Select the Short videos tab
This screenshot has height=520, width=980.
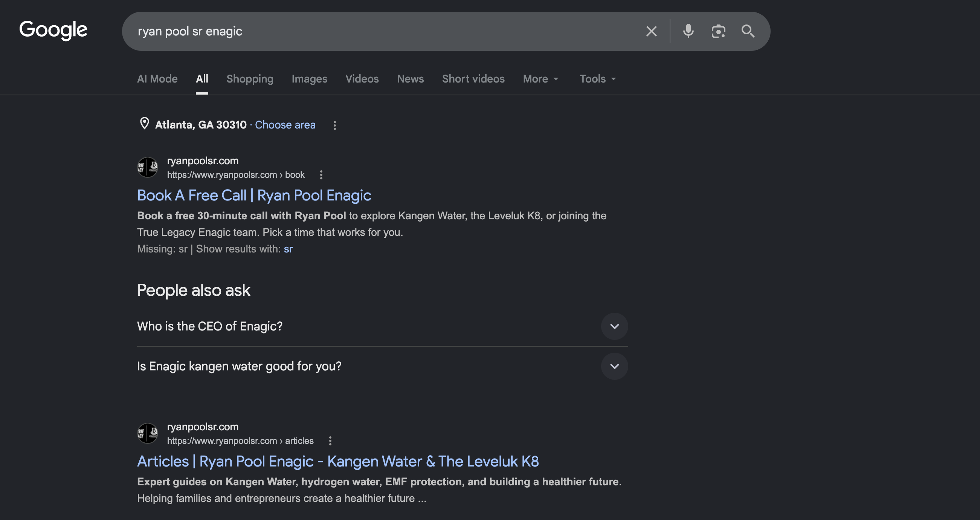pyautogui.click(x=473, y=79)
